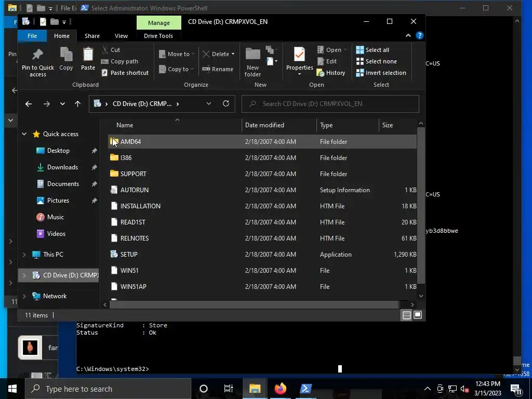The height and width of the screenshot is (399, 532).
Task: Go back to previous folder
Action: (x=29, y=104)
